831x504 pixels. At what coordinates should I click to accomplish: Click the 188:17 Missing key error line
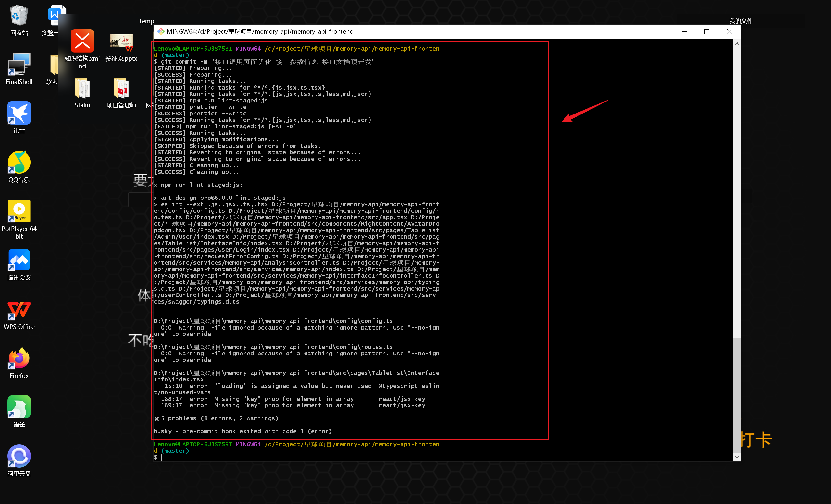(293, 399)
